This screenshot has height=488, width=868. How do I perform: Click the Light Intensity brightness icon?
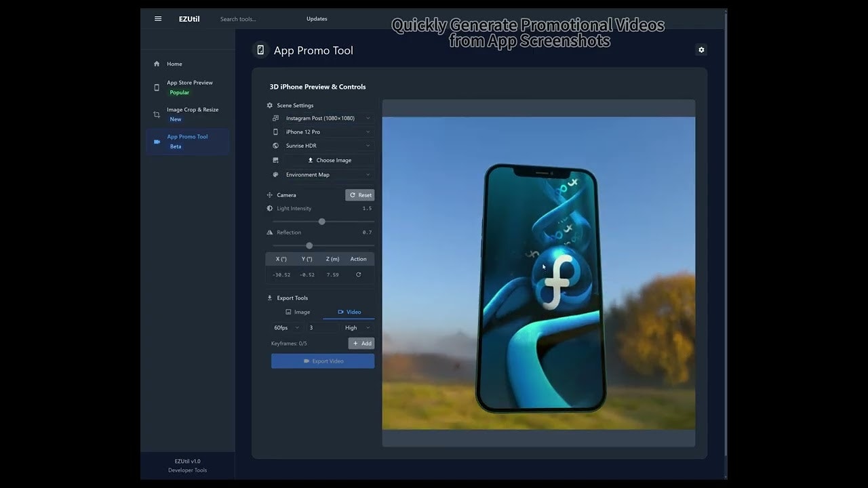click(x=270, y=209)
